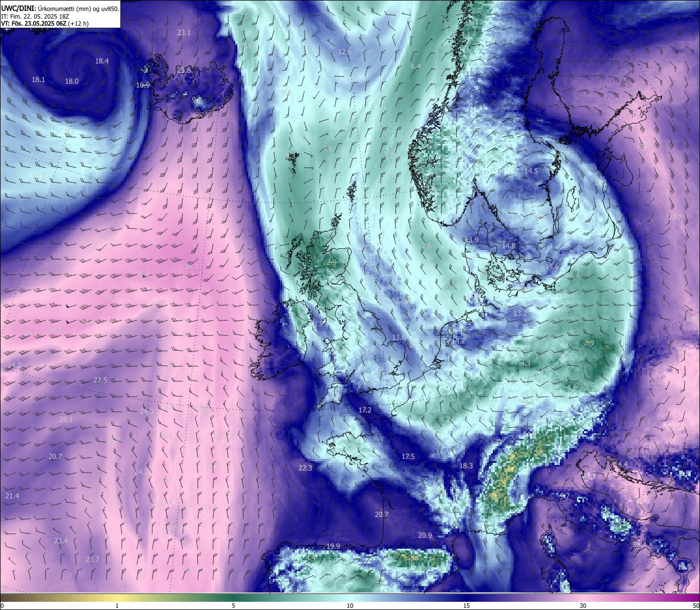Click the 18.1 value label on the map
Screen dimensions: 700x610
click(x=38, y=80)
